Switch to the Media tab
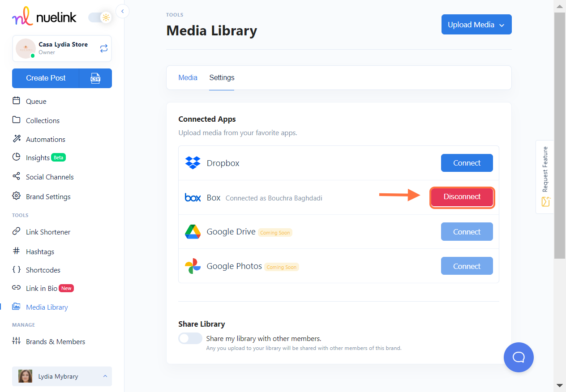This screenshot has width=566, height=392. [x=188, y=77]
